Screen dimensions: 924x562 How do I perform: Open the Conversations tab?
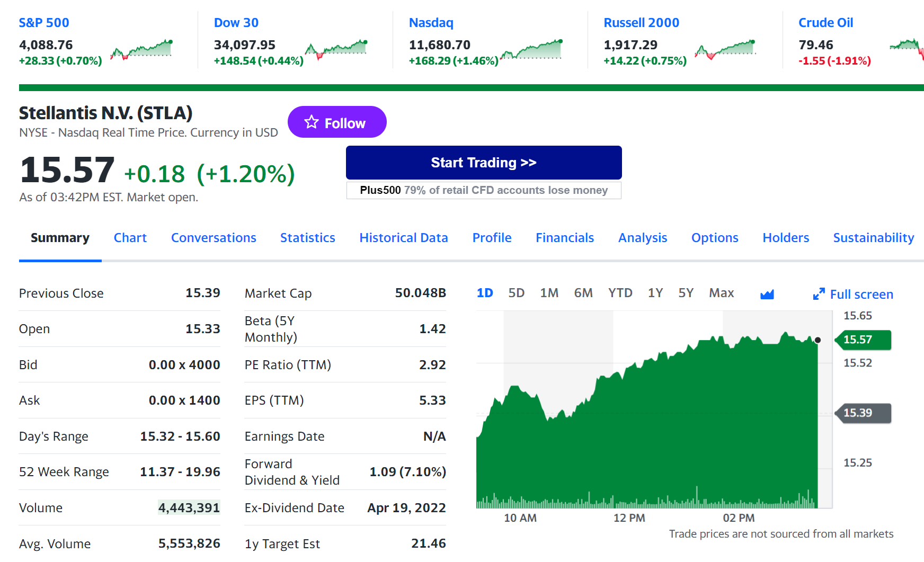[x=214, y=238]
